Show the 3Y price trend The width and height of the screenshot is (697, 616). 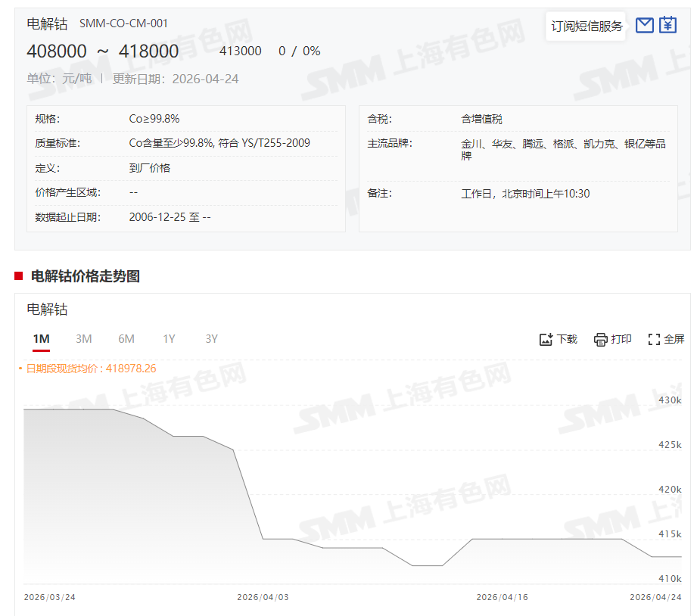pos(211,339)
